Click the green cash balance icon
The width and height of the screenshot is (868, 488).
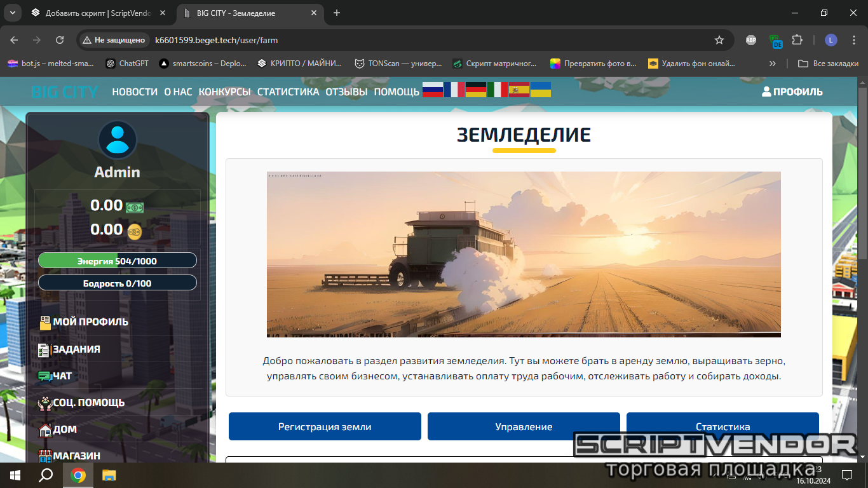[x=135, y=207]
